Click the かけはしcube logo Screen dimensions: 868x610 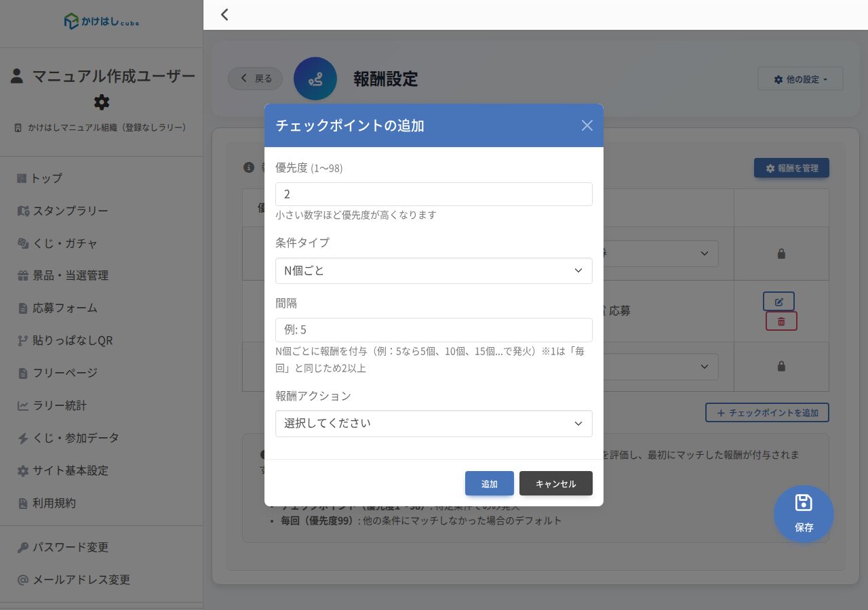click(102, 22)
